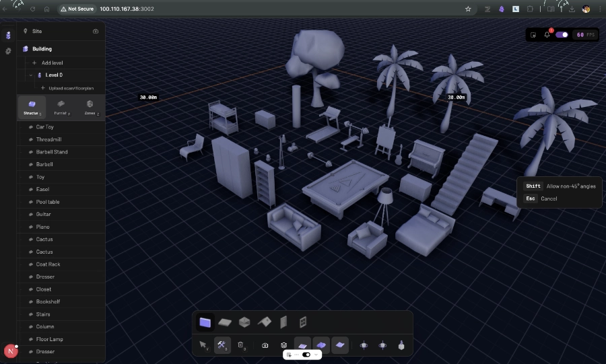Viewport: 606px width, 364px height.
Task: Open the notifications bell
Action: (x=547, y=35)
